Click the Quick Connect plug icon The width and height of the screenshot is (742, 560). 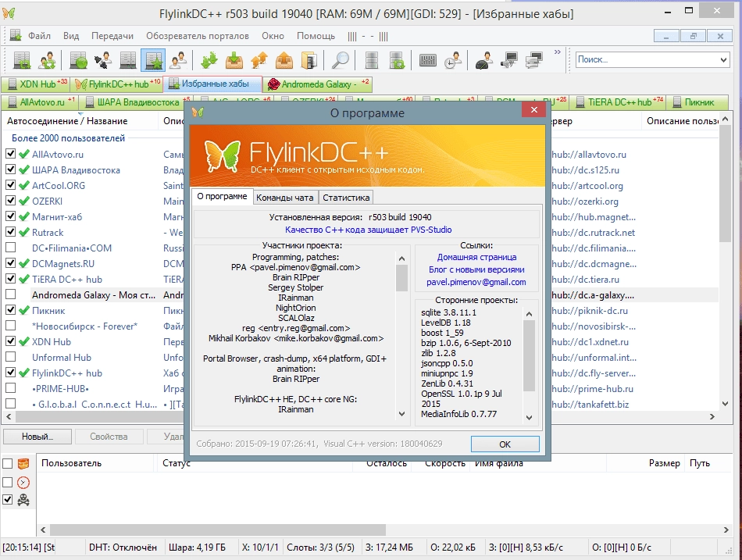coord(103,61)
